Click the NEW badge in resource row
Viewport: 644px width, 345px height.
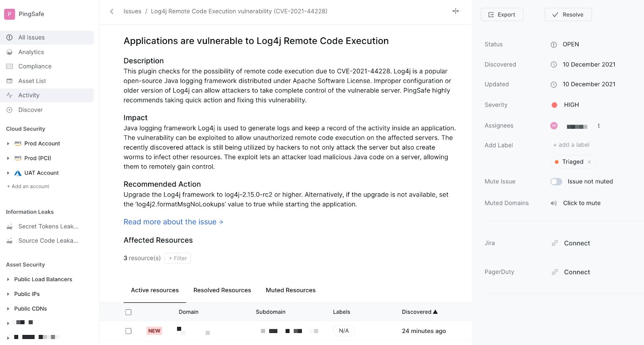[154, 331]
